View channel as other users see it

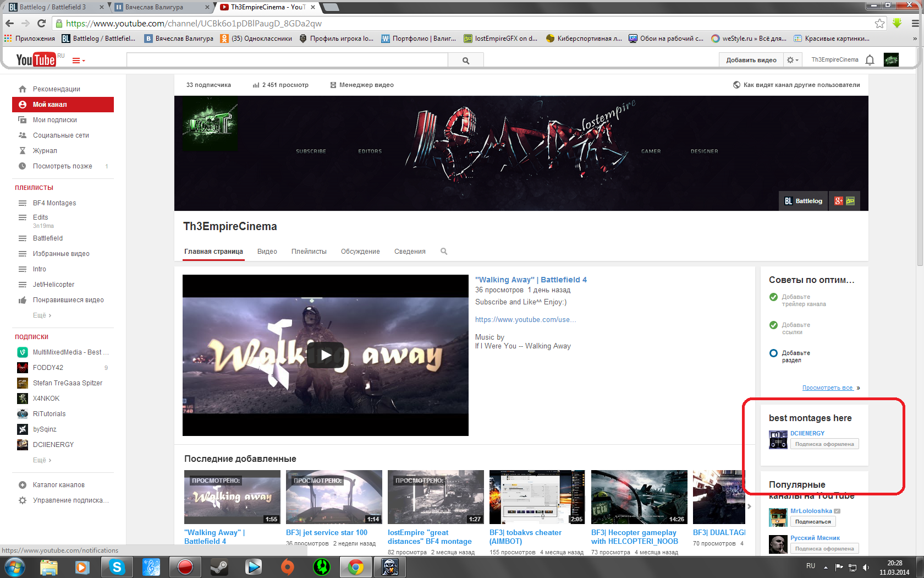click(796, 85)
